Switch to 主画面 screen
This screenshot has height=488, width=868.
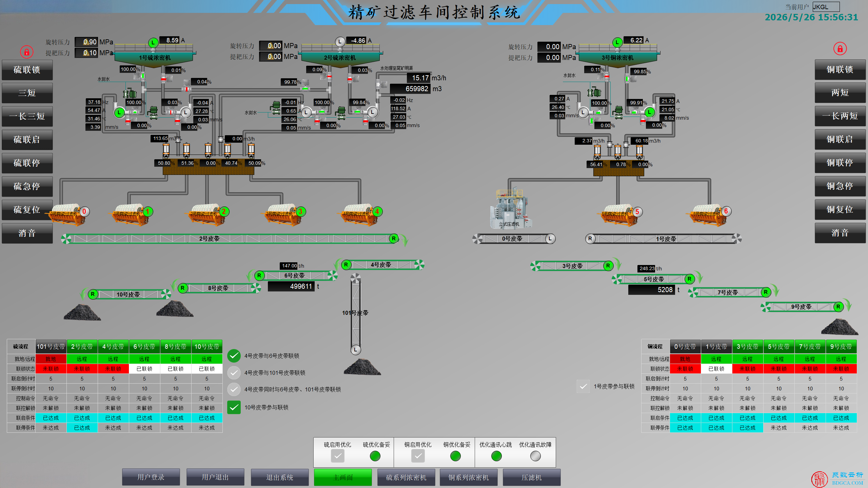pos(343,477)
